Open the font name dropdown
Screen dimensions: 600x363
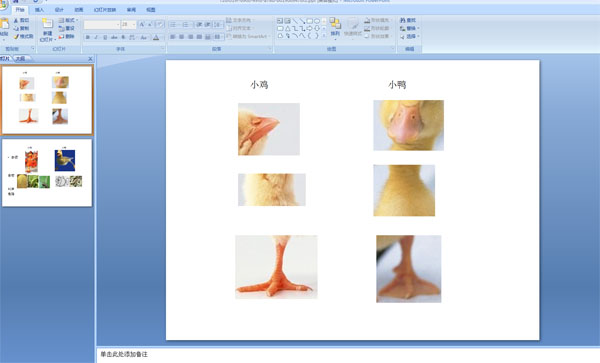117,24
